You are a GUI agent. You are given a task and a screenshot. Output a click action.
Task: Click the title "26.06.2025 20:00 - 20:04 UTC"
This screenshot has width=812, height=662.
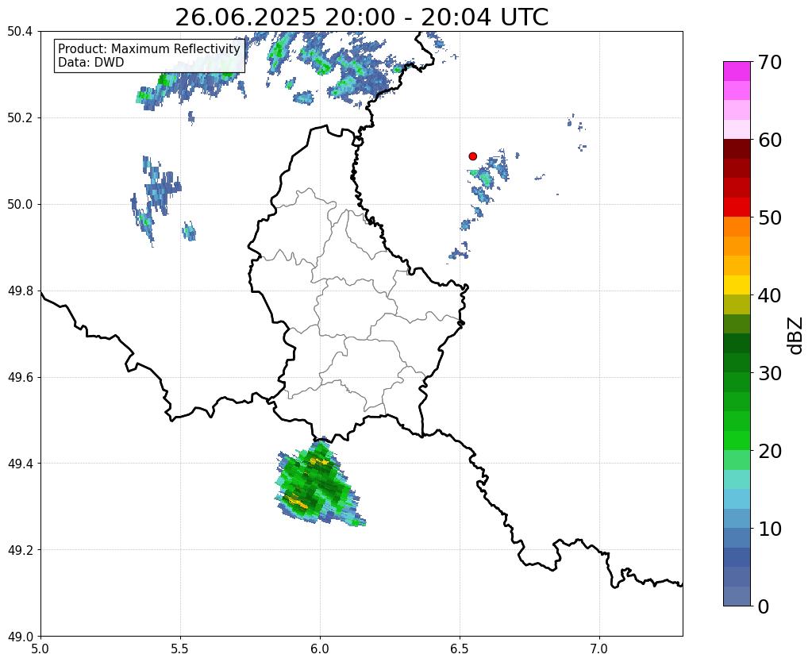coord(361,17)
